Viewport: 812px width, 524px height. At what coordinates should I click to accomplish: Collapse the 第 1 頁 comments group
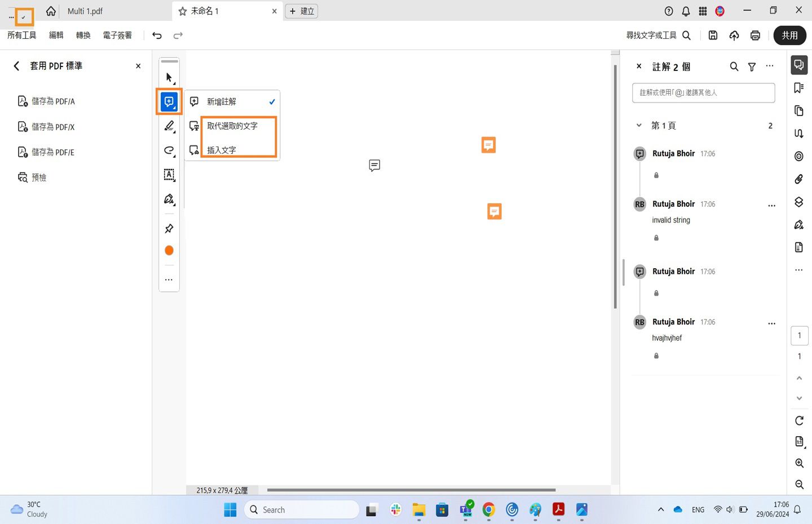pos(639,126)
